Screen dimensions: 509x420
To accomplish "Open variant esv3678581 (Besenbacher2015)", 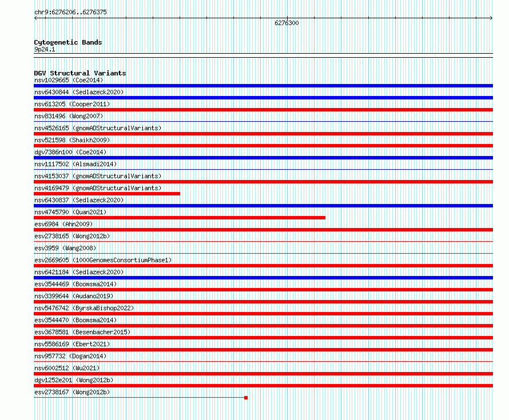I will (82, 332).
